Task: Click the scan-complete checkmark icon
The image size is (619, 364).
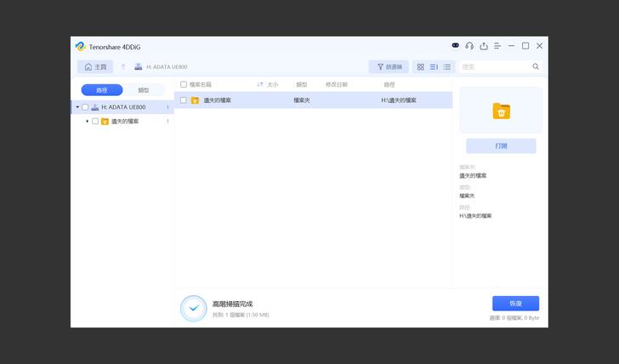Action: (194, 309)
